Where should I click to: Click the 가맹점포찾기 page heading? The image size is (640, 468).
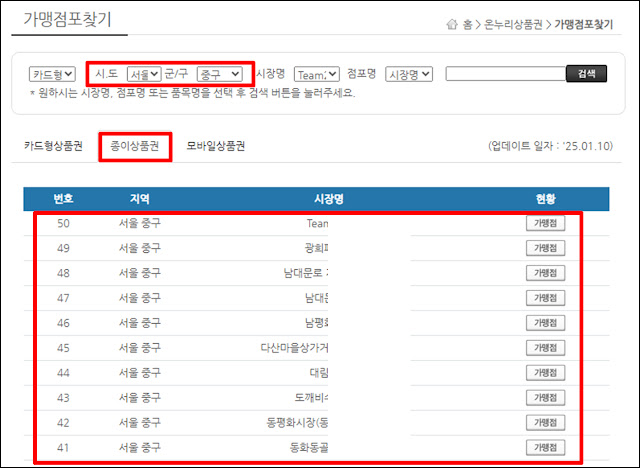pos(67,19)
